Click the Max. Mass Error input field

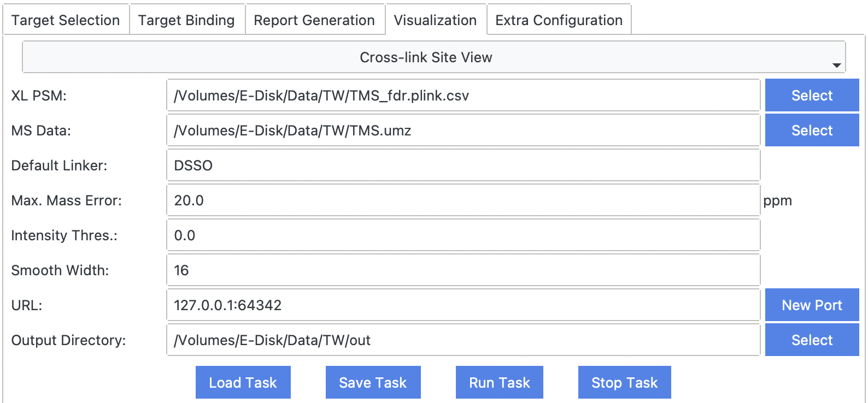tap(463, 200)
